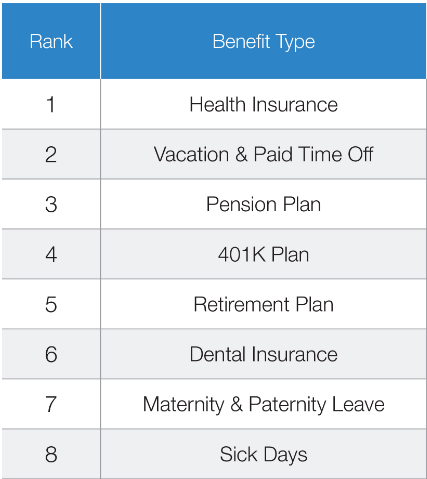Click the Benefit Type column header

[x=263, y=41]
